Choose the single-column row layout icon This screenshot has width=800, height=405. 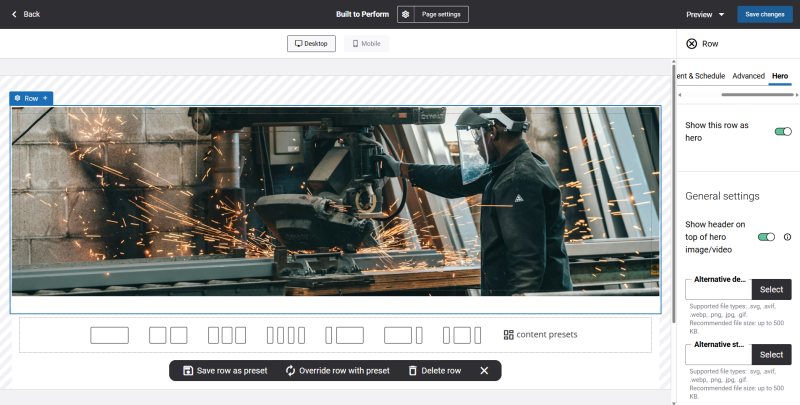(109, 335)
